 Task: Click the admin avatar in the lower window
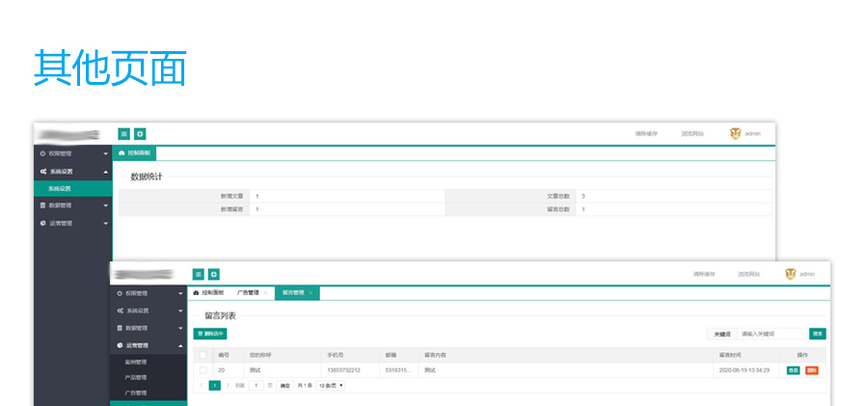(x=791, y=274)
